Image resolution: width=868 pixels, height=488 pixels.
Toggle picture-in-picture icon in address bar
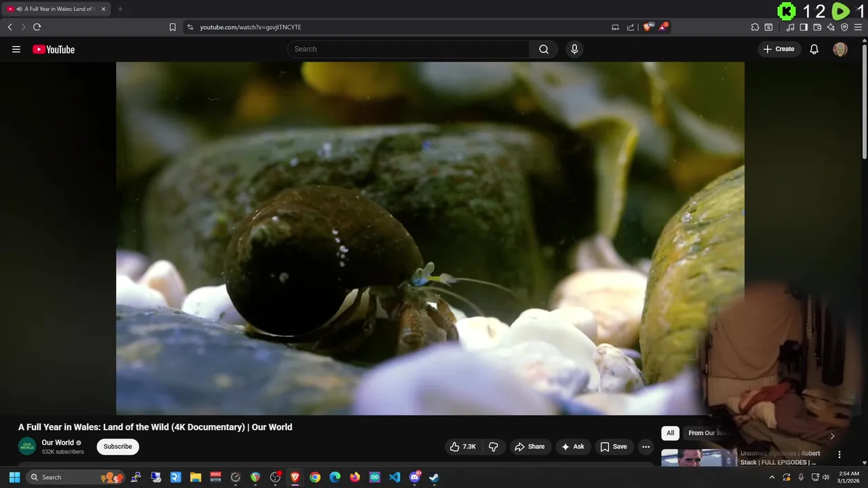pos(615,27)
